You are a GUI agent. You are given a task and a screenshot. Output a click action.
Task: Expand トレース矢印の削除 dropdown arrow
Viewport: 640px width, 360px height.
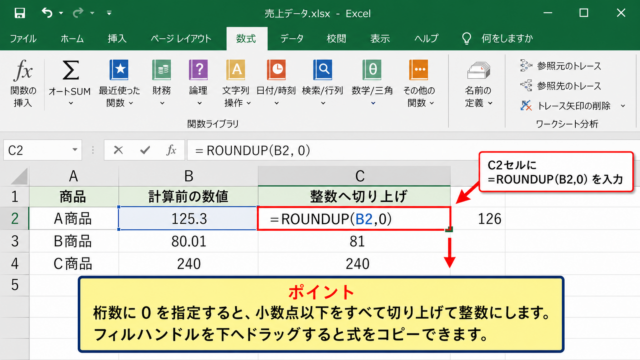[623, 106]
